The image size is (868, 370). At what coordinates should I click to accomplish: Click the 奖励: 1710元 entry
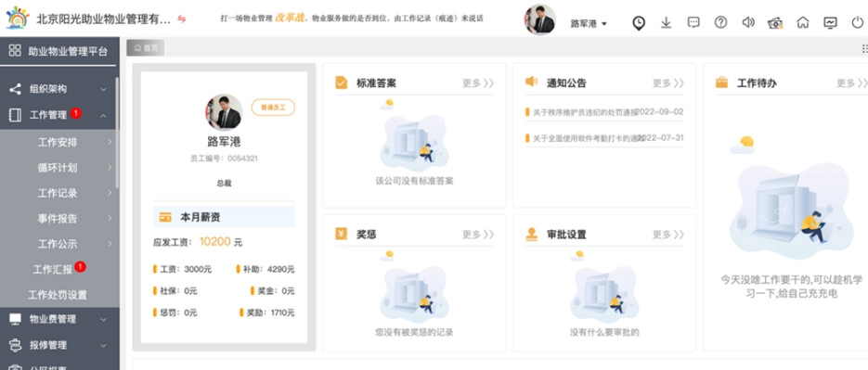coord(266,313)
